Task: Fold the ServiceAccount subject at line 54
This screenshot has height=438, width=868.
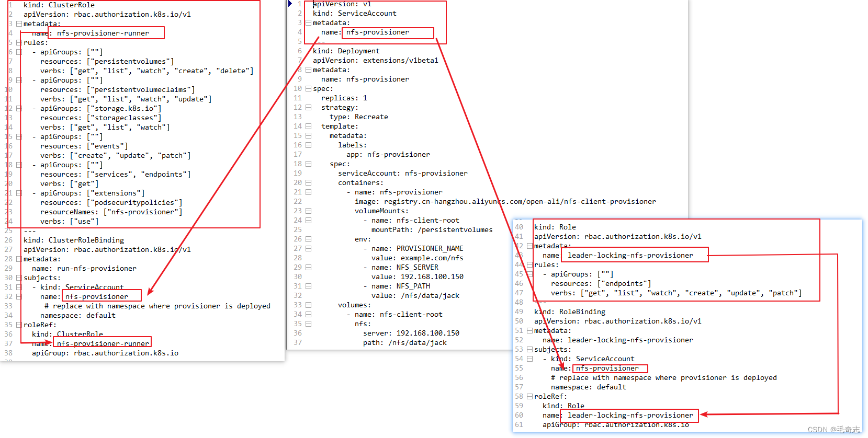Action: [x=529, y=359]
